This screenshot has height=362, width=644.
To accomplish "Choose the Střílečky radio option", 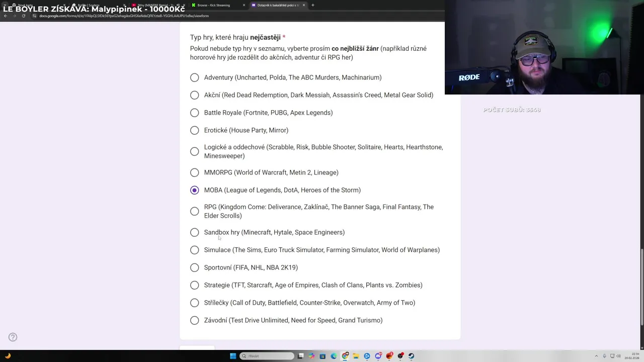I will click(x=195, y=303).
